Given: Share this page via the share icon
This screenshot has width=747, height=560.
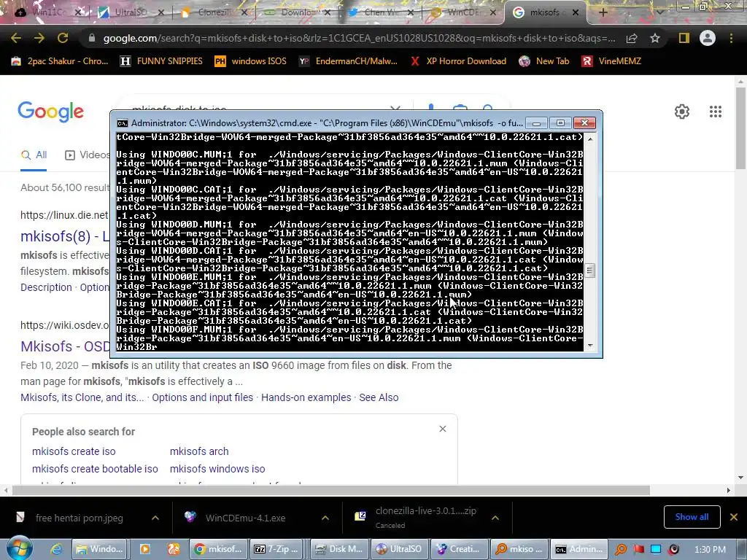Looking at the screenshot, I should [x=632, y=38].
